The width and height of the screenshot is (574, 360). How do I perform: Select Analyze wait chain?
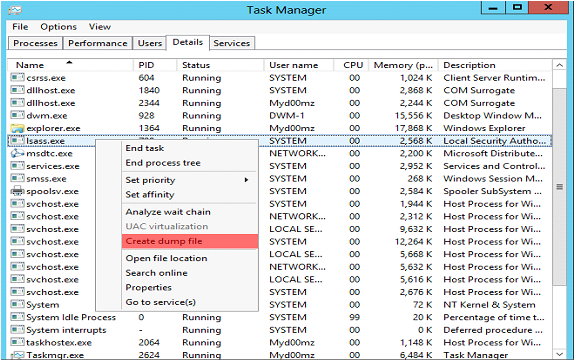tap(190, 212)
